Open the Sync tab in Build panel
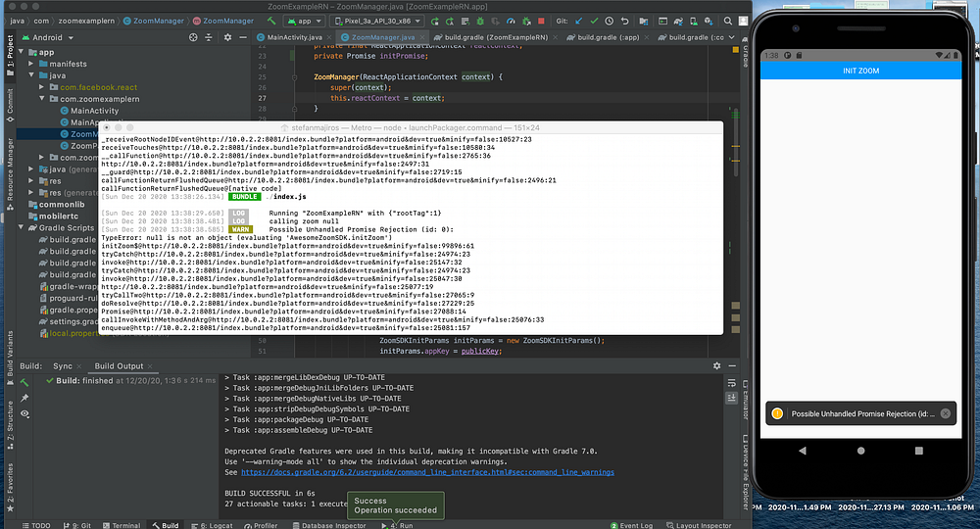Image resolution: width=980 pixels, height=529 pixels. click(x=63, y=366)
